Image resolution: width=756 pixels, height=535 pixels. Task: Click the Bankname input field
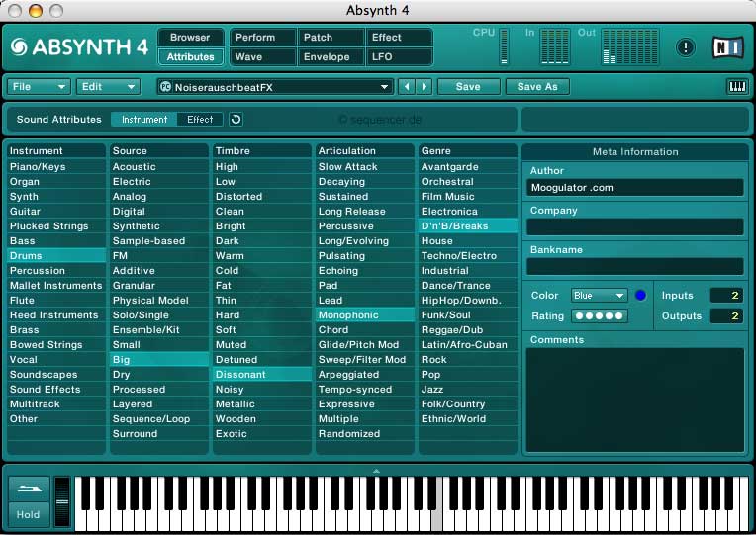pos(635,266)
